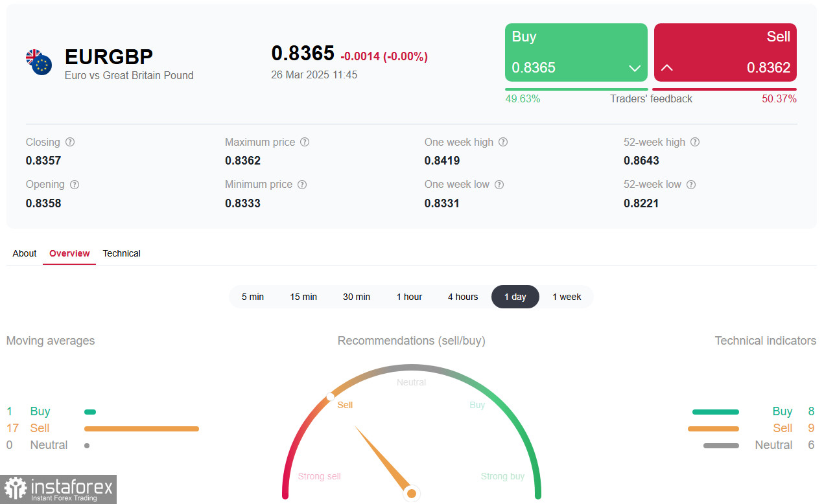Screen dimensions: 824x504
Task: Click the Neutral label on gauge
Action: 411,382
